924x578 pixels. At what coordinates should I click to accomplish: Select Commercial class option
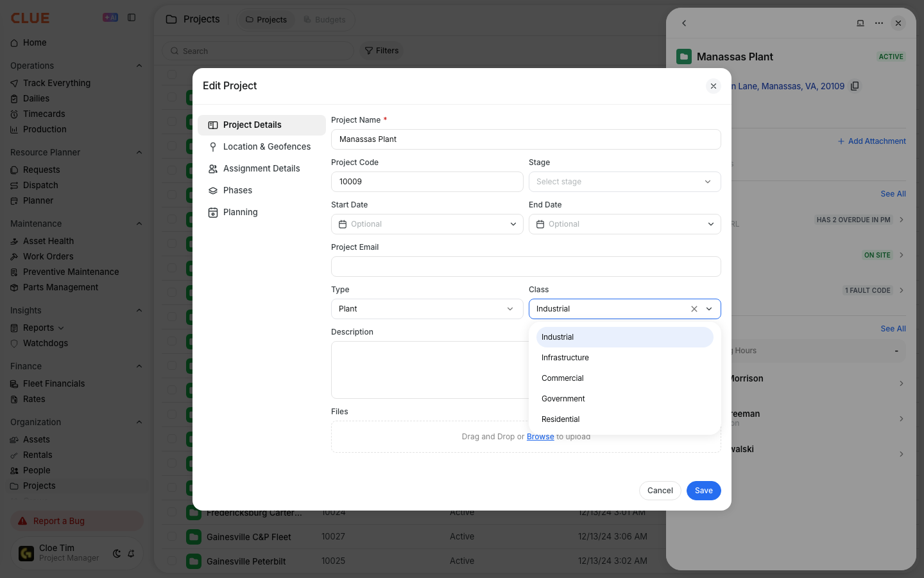click(x=625, y=378)
